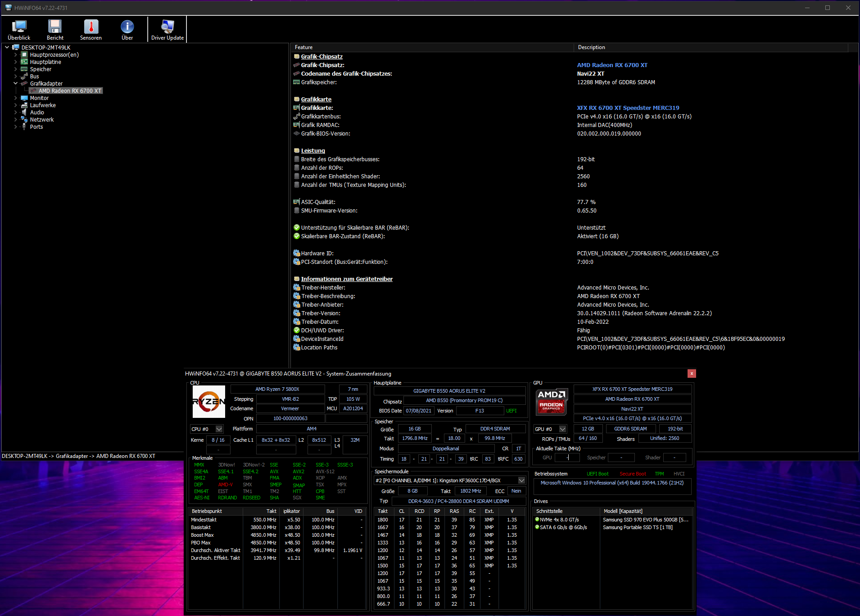Click the Netzwerk icon in tree
The image size is (860, 616).
[x=24, y=119]
